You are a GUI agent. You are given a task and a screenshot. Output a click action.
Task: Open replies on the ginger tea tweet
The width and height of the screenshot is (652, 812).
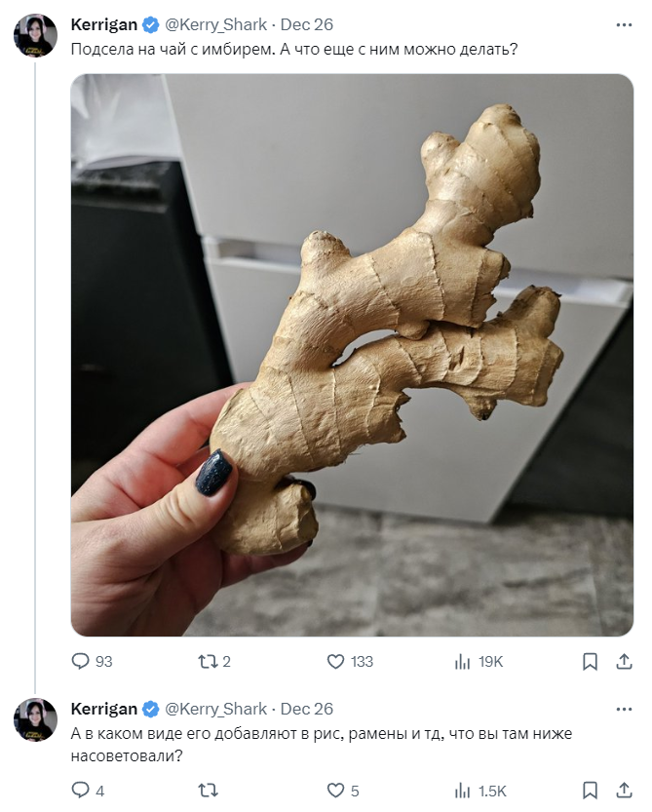coord(92,661)
